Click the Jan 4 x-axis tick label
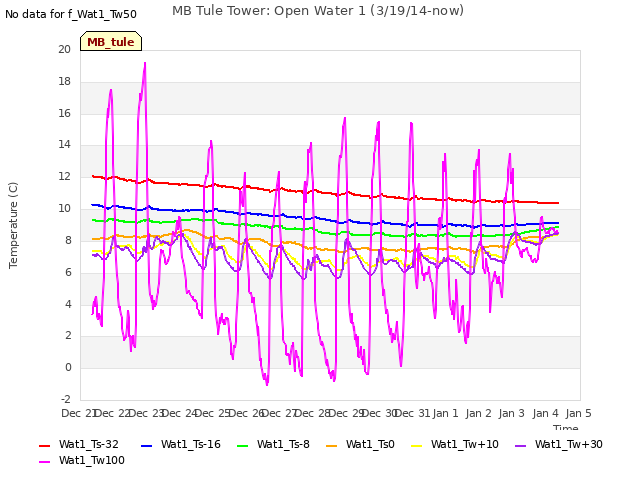The height and width of the screenshot is (480, 640). (546, 413)
